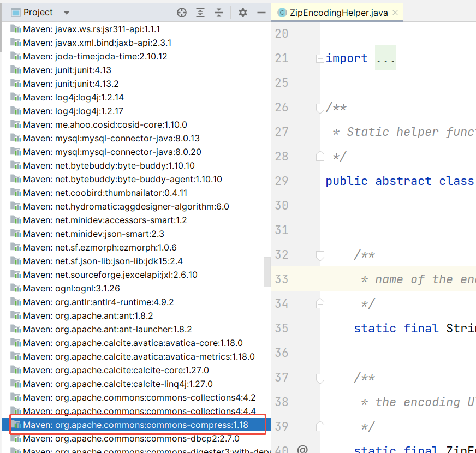
Task: Click the 'Static helper' comment text
Action: pyautogui.click(x=392, y=132)
